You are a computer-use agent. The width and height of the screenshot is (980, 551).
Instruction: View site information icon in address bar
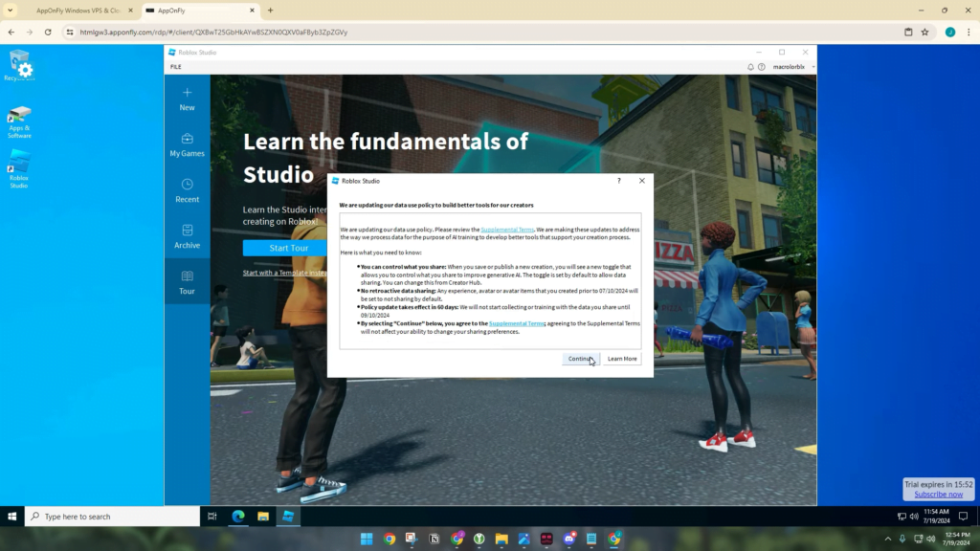click(x=69, y=32)
